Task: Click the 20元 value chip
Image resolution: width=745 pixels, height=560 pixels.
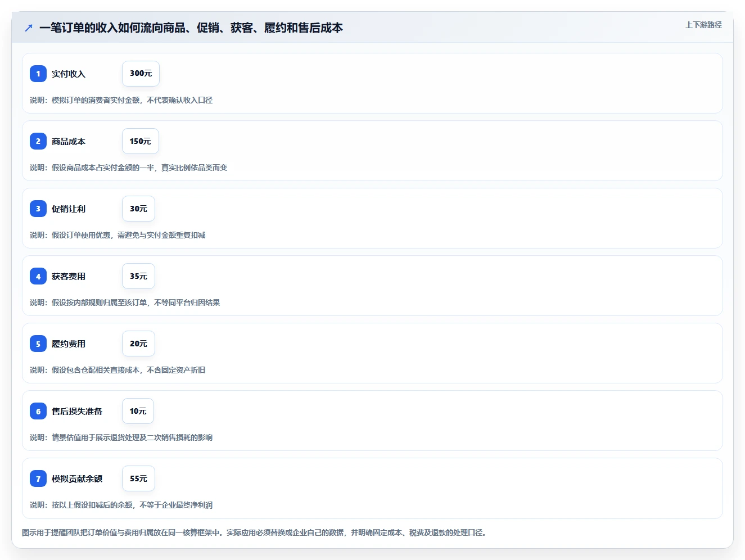Action: click(x=138, y=344)
